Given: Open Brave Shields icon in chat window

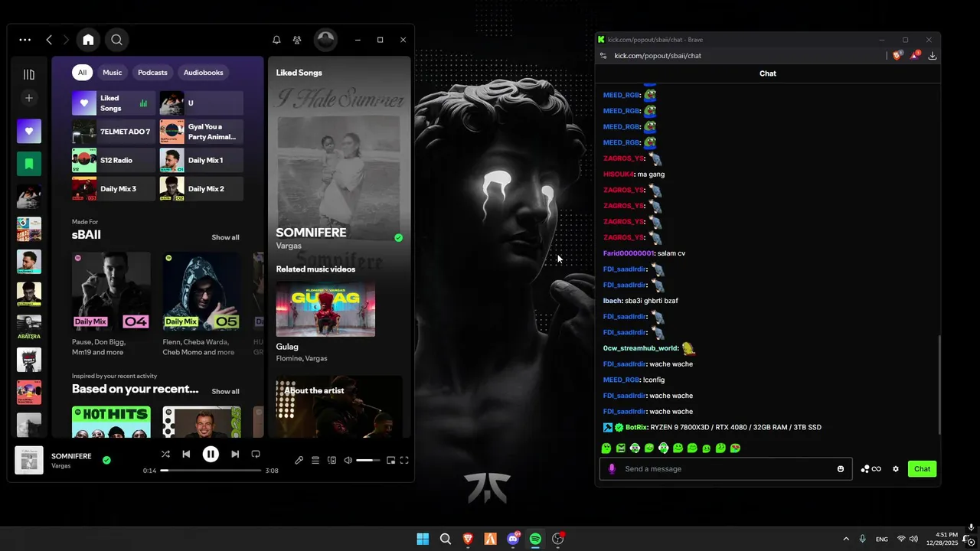Looking at the screenshot, I should pyautogui.click(x=898, y=56).
